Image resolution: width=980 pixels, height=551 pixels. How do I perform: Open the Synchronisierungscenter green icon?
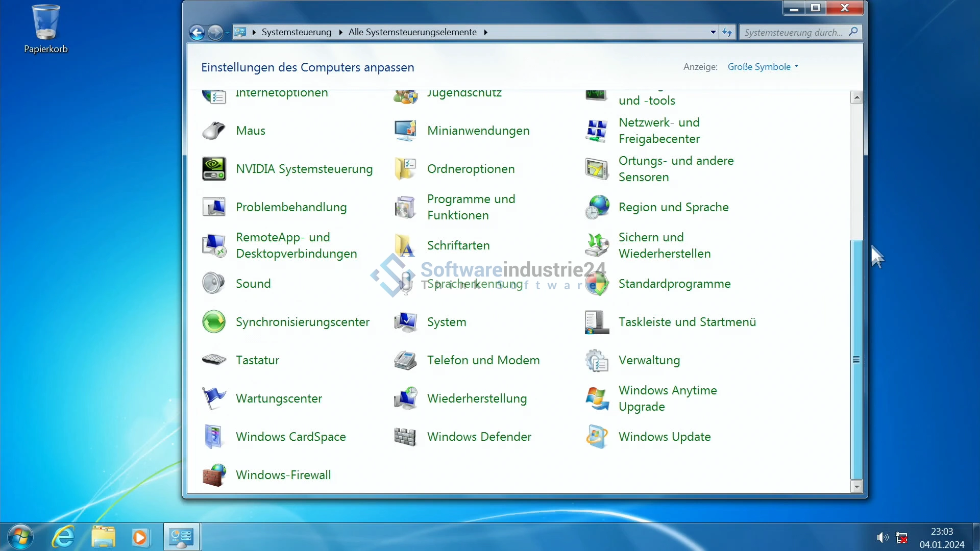(x=214, y=322)
